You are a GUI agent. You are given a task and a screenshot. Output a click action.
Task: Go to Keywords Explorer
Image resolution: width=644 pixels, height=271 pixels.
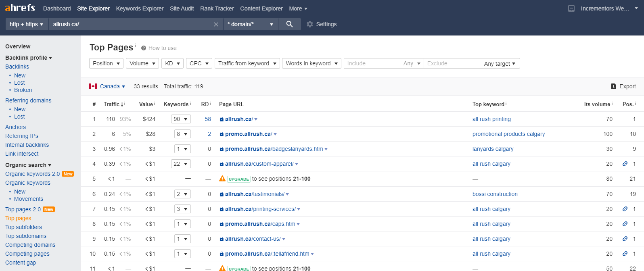[140, 8]
